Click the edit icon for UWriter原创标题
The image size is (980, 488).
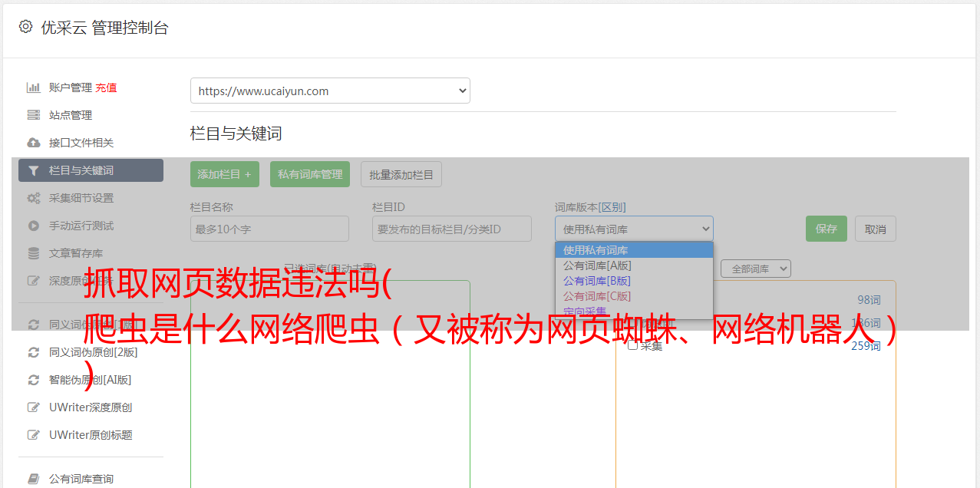[x=34, y=435]
